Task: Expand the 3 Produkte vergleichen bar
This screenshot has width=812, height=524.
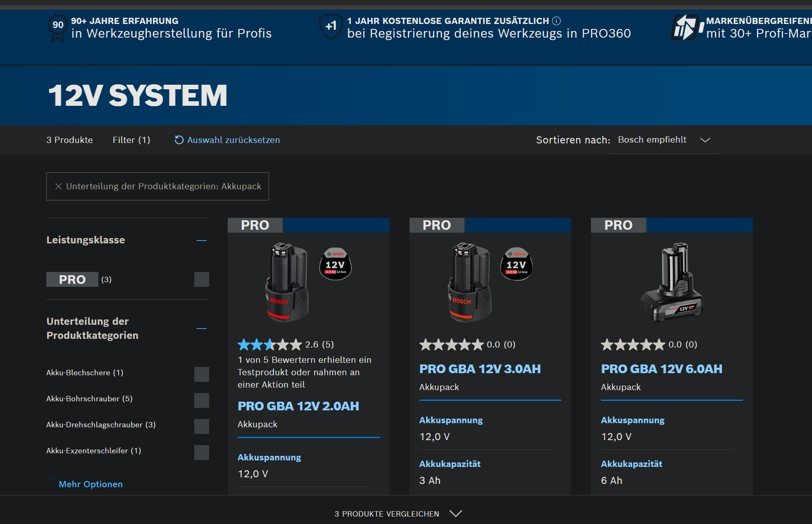Action: pyautogui.click(x=398, y=514)
